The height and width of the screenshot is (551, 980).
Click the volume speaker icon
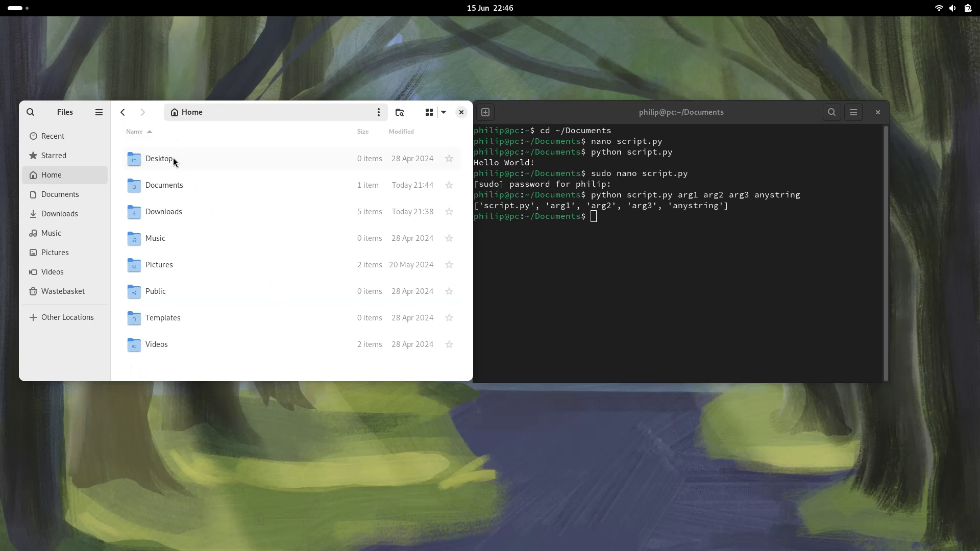pos(952,8)
